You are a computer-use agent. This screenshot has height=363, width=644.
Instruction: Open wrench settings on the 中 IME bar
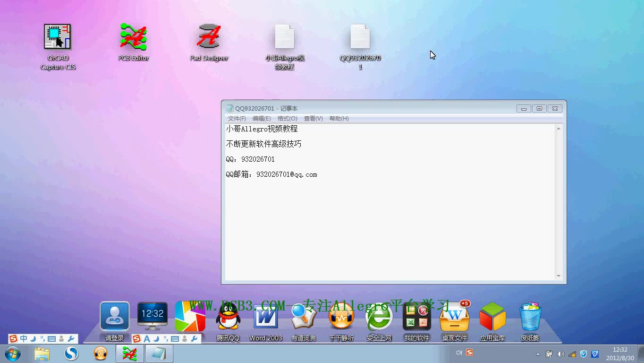(x=71, y=339)
